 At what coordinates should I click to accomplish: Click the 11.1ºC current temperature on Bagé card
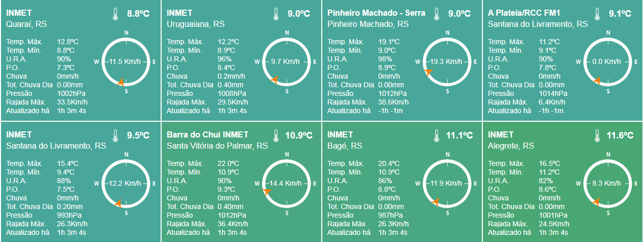459,136
